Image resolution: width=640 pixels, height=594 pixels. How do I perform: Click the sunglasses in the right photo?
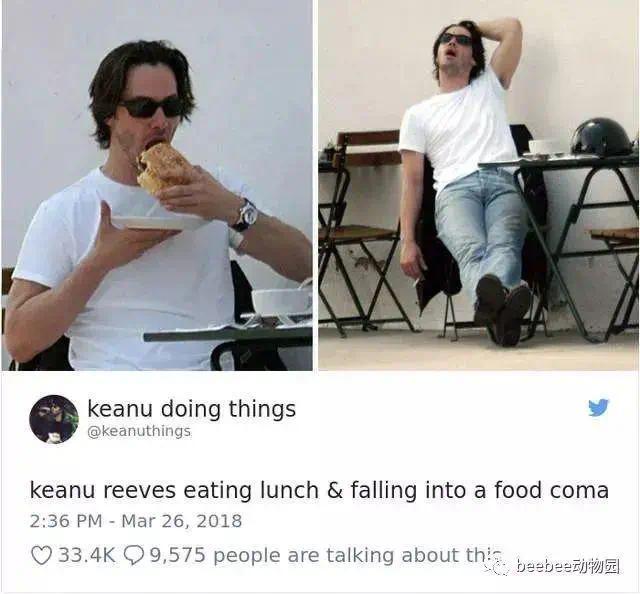pyautogui.click(x=456, y=38)
